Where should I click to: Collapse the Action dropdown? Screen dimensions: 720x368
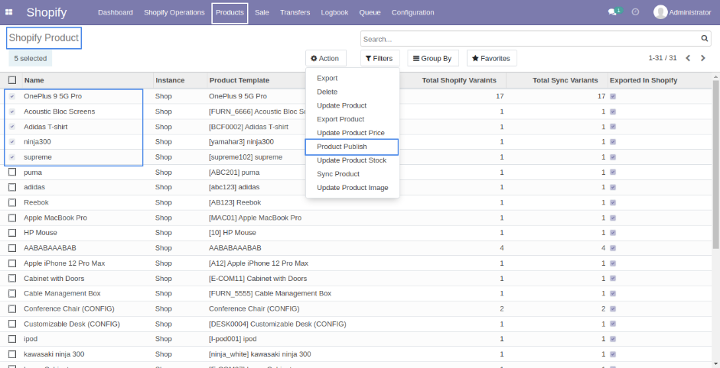(x=326, y=58)
